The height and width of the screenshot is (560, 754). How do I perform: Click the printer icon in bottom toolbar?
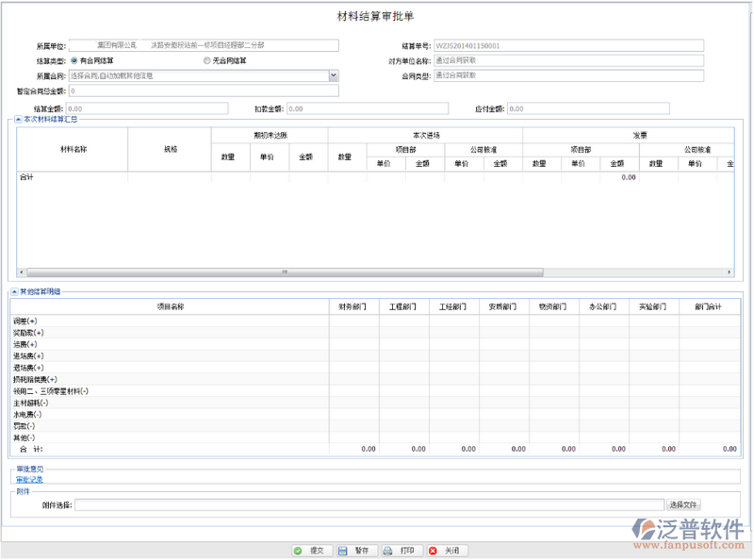click(x=388, y=551)
